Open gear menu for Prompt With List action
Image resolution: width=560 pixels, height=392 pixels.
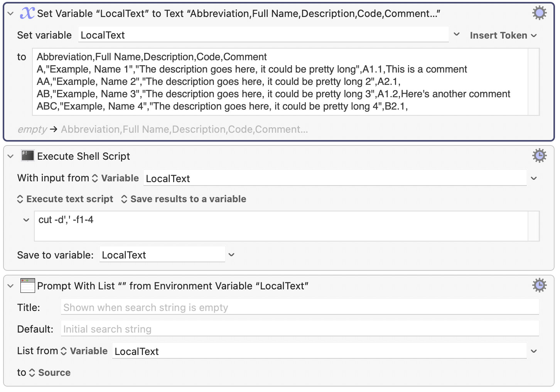click(x=539, y=286)
